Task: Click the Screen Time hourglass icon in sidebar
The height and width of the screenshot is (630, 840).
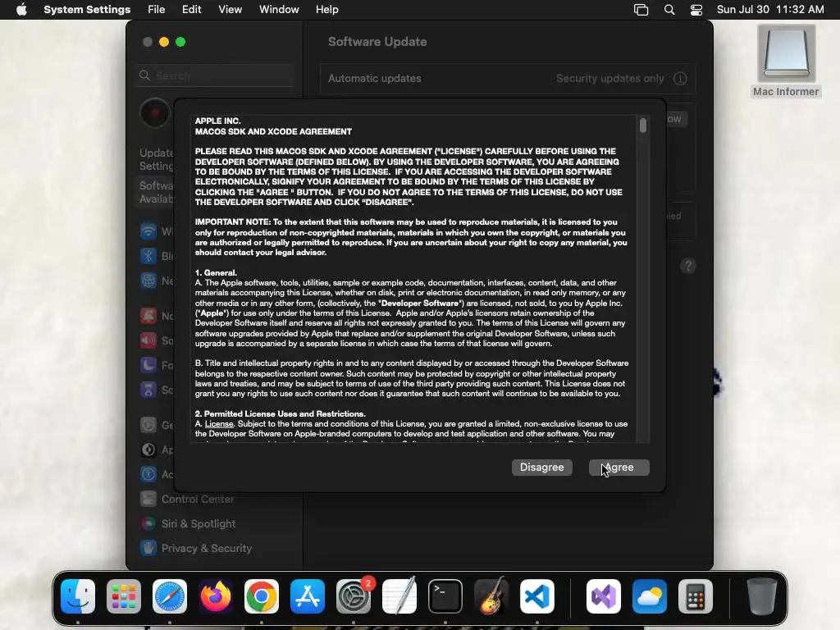Action: point(148,390)
